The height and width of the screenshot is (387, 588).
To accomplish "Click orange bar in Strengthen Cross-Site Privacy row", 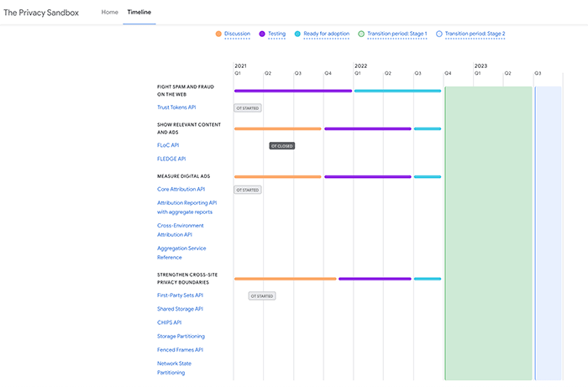I will coord(286,279).
